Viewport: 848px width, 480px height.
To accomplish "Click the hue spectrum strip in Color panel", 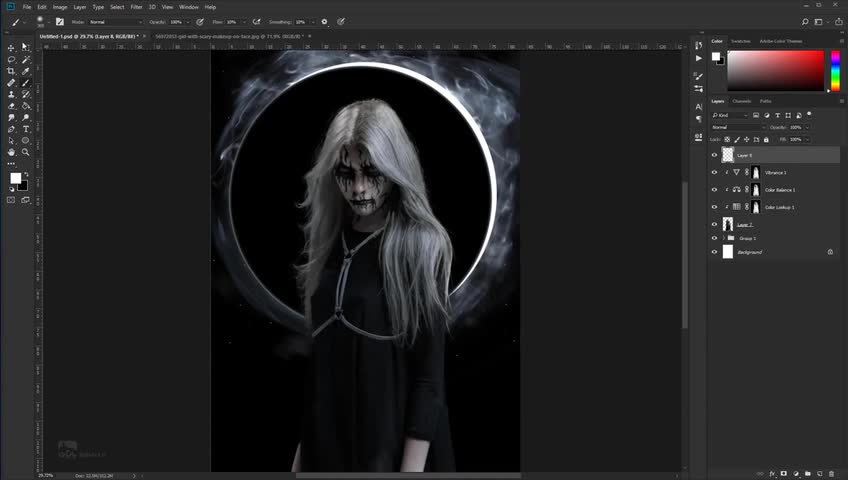I will coord(835,70).
